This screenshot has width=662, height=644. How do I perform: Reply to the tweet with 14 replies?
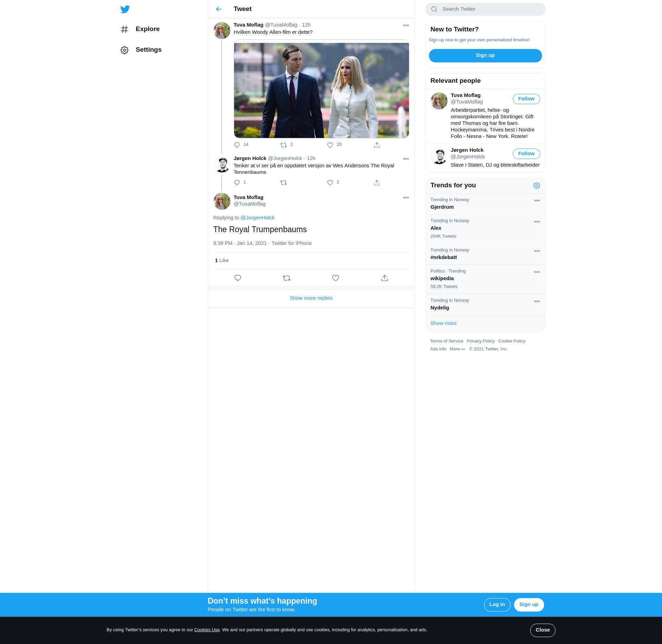pos(237,145)
